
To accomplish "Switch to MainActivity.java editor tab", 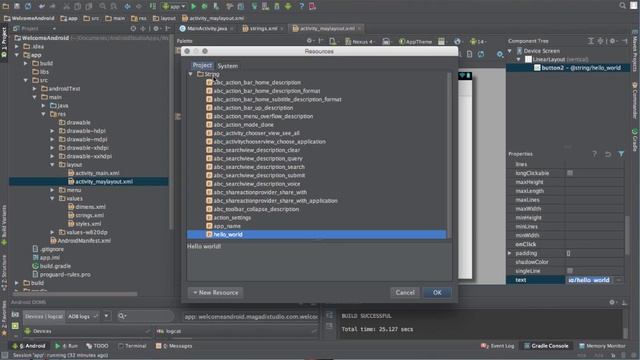I will click(206, 29).
